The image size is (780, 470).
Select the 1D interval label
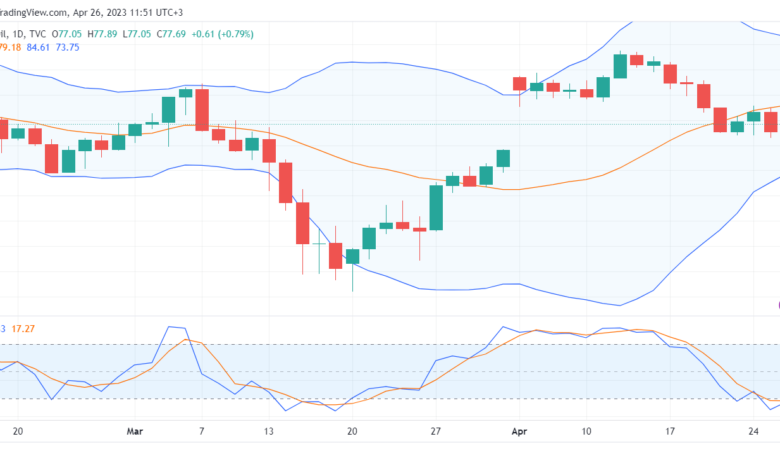pos(18,34)
